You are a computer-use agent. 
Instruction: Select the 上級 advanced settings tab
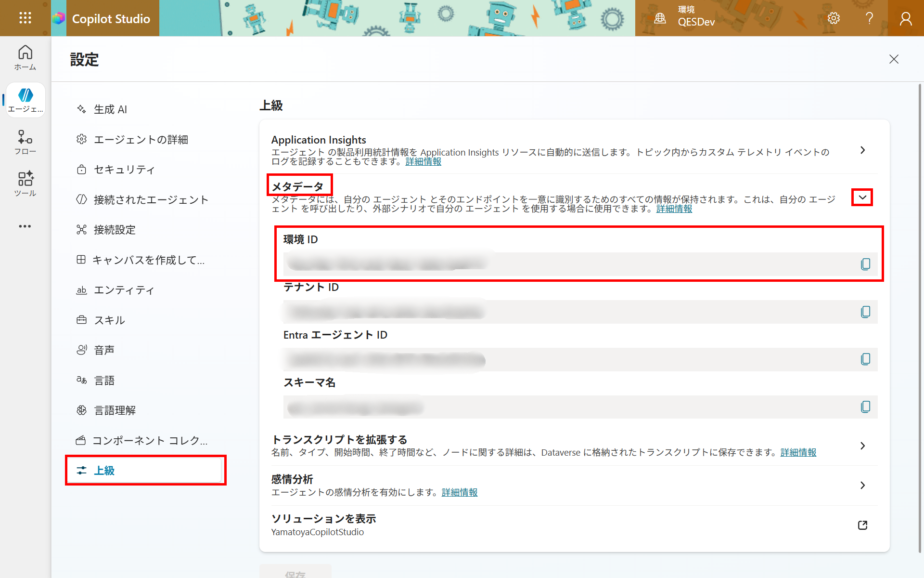click(x=144, y=471)
